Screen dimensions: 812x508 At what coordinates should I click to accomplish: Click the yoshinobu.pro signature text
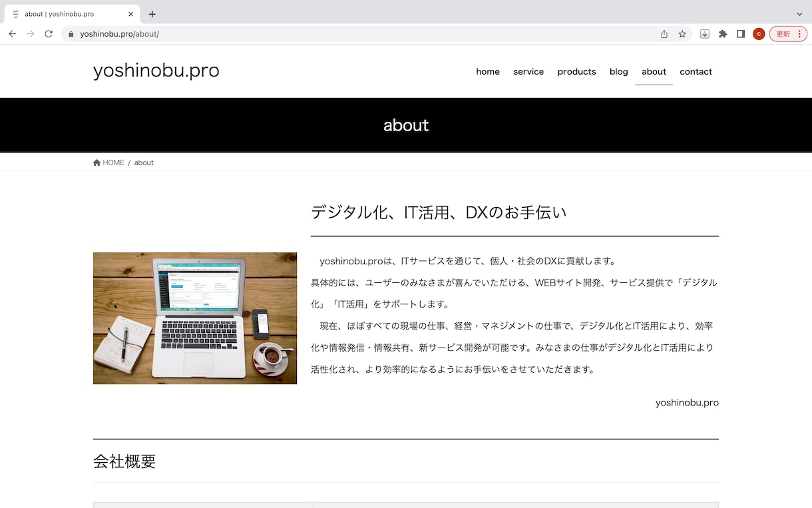click(687, 403)
